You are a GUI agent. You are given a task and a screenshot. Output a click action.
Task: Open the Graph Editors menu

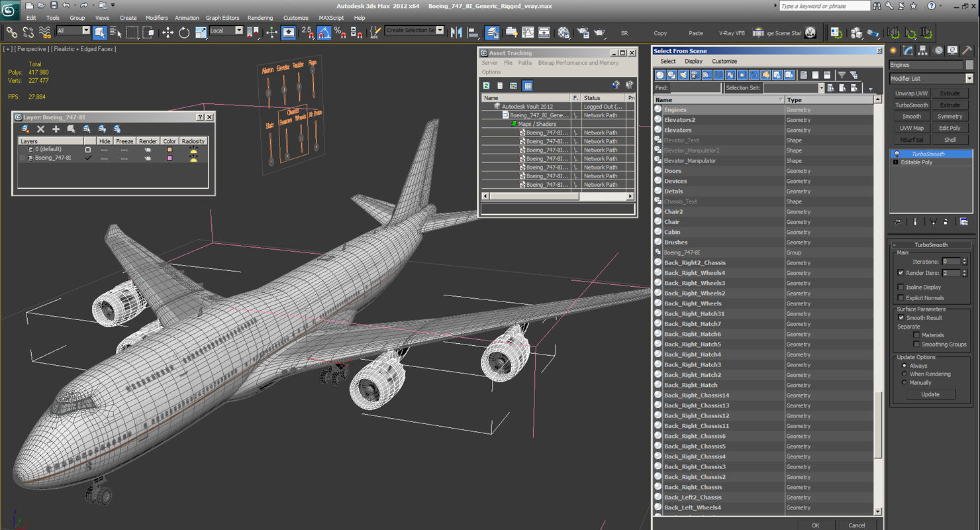tap(222, 18)
